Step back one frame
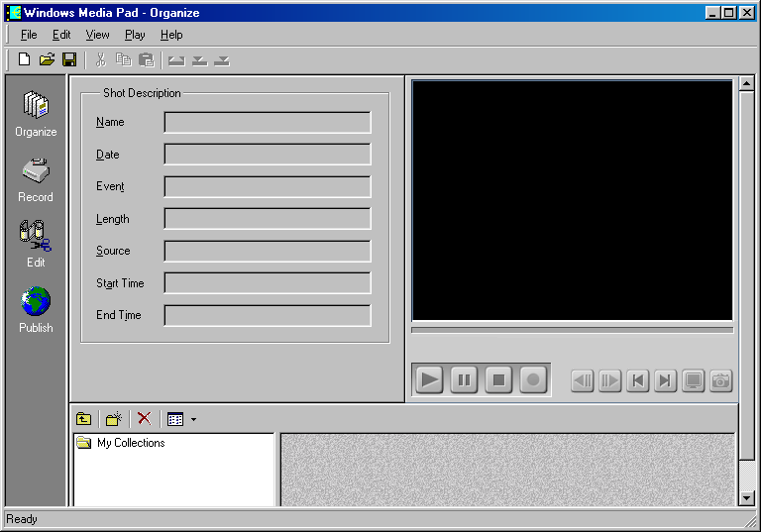Screen dimensions: 761x532 click(x=583, y=381)
